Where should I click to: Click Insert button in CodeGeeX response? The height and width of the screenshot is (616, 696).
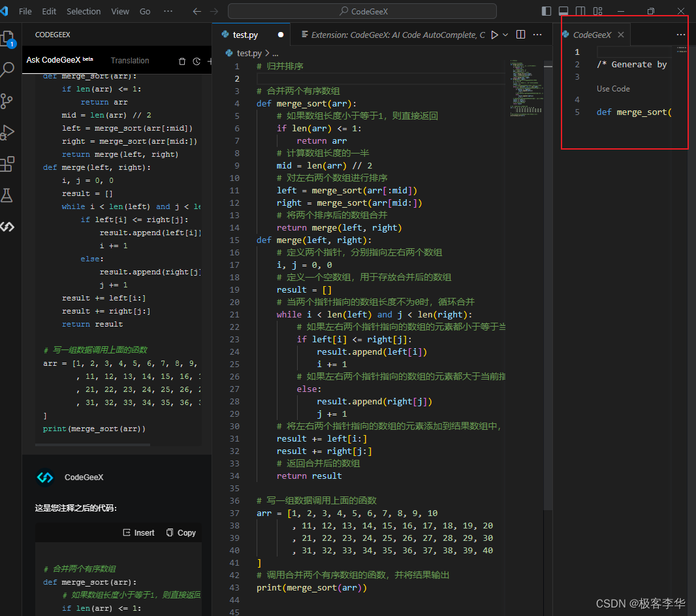(139, 532)
